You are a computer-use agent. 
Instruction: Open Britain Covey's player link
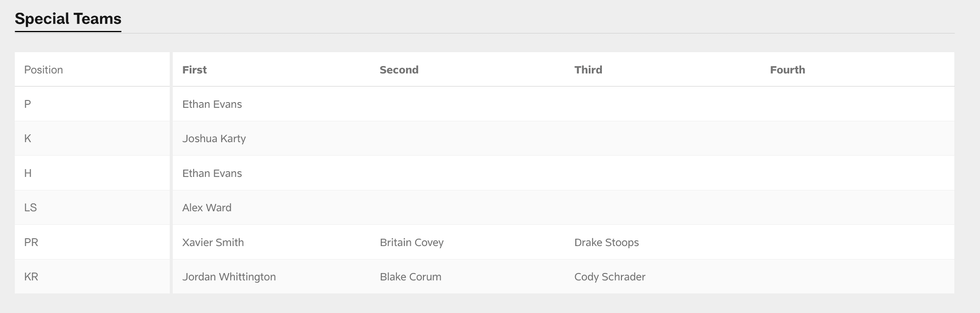(412, 242)
